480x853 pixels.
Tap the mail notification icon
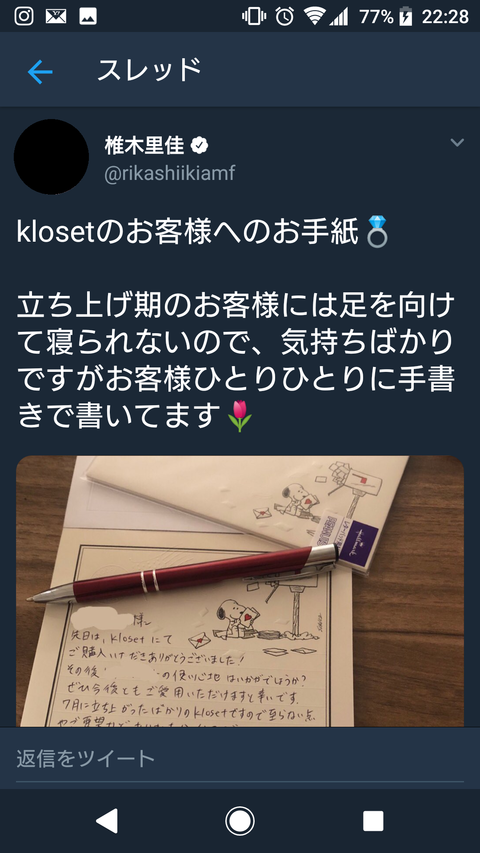(x=56, y=16)
